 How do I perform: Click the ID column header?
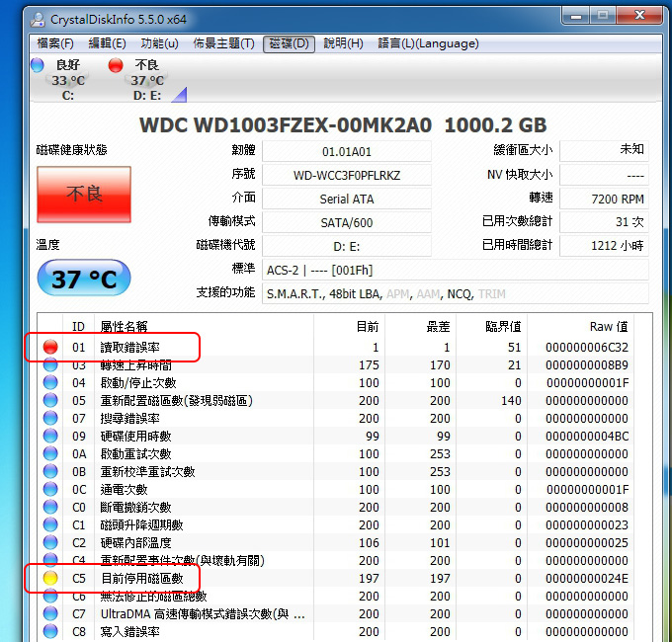[78, 326]
